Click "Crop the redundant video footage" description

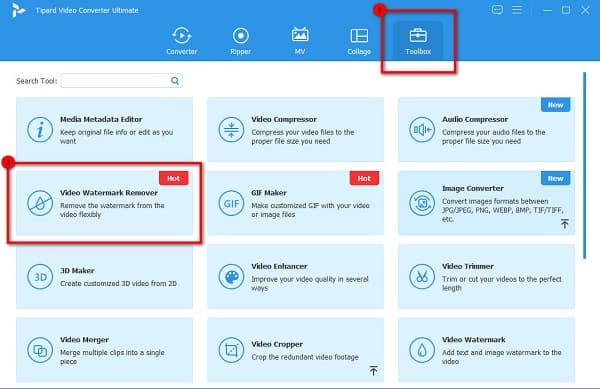pyautogui.click(x=305, y=357)
